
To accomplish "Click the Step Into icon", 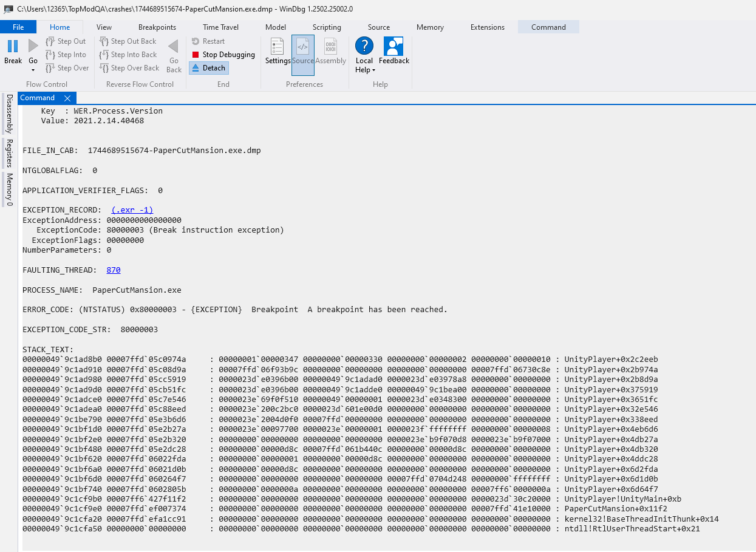I will click(51, 55).
